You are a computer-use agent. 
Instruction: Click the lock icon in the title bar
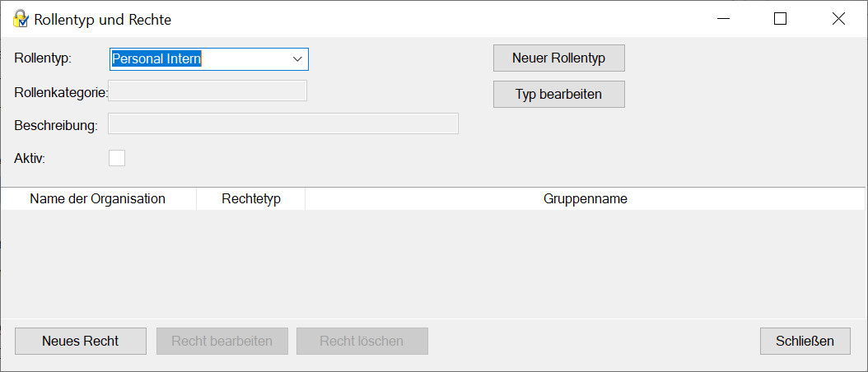point(21,19)
